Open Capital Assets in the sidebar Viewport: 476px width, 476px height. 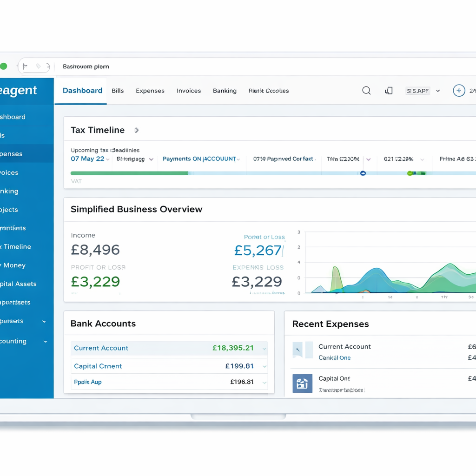coord(18,284)
